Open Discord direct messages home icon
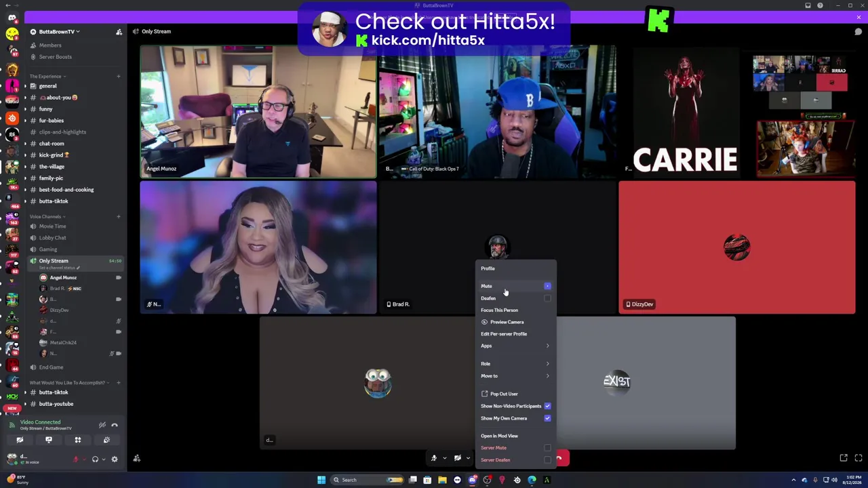 pyautogui.click(x=12, y=18)
